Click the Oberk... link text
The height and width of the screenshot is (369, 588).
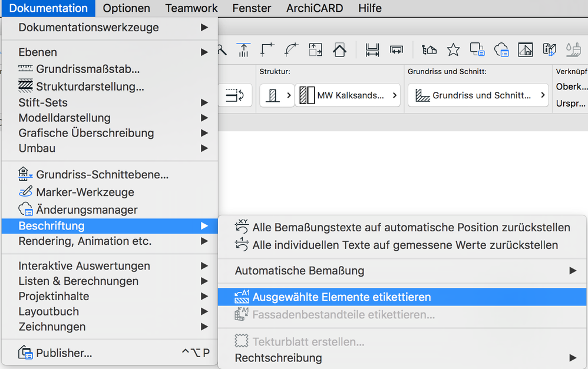click(572, 87)
